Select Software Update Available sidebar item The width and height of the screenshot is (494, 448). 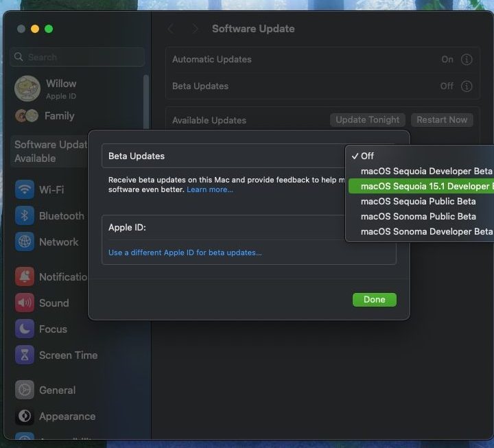[49, 151]
